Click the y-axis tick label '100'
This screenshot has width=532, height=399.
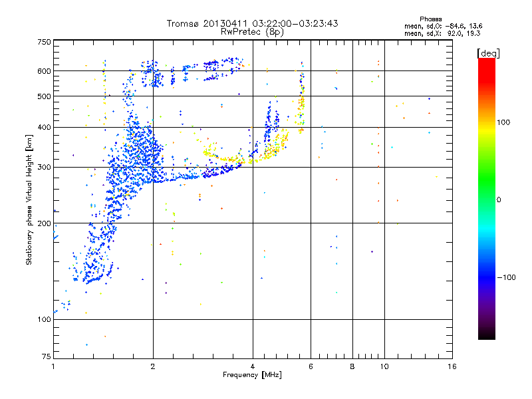click(45, 319)
